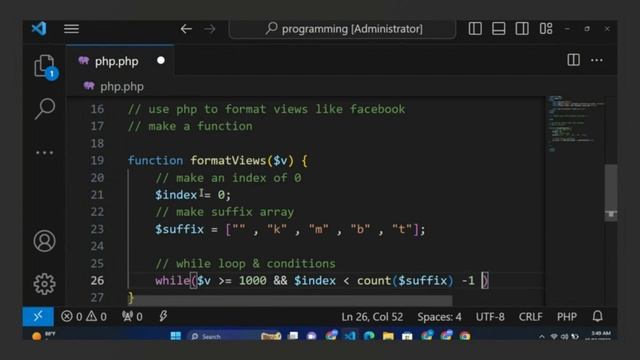Go back using the left arrow

(186, 29)
